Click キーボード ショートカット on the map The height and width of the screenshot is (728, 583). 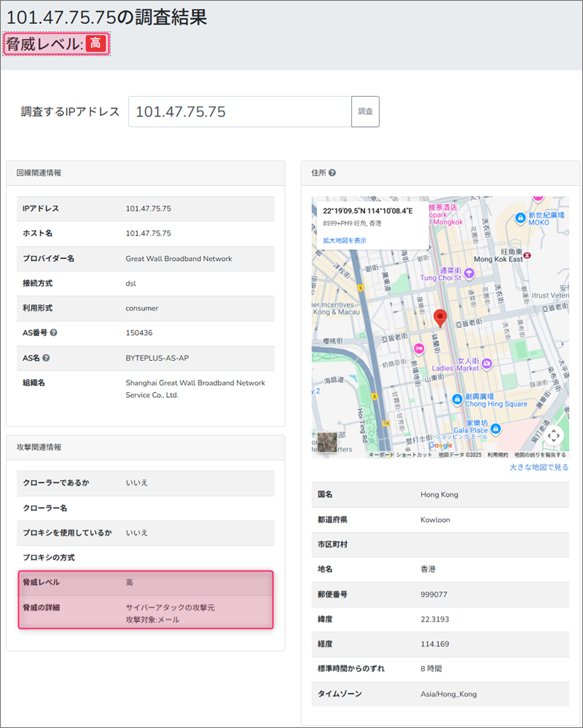pos(400,455)
